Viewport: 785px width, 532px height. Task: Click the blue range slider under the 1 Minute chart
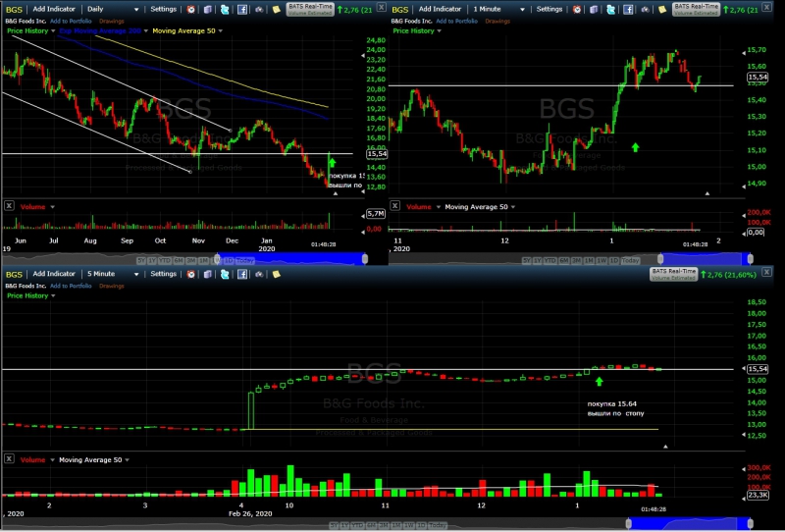706,258
